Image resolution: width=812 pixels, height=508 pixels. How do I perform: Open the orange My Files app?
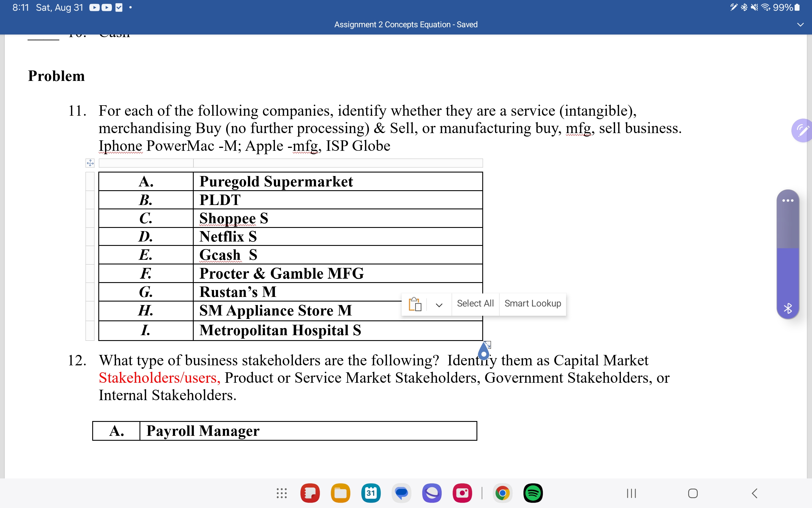click(340, 493)
